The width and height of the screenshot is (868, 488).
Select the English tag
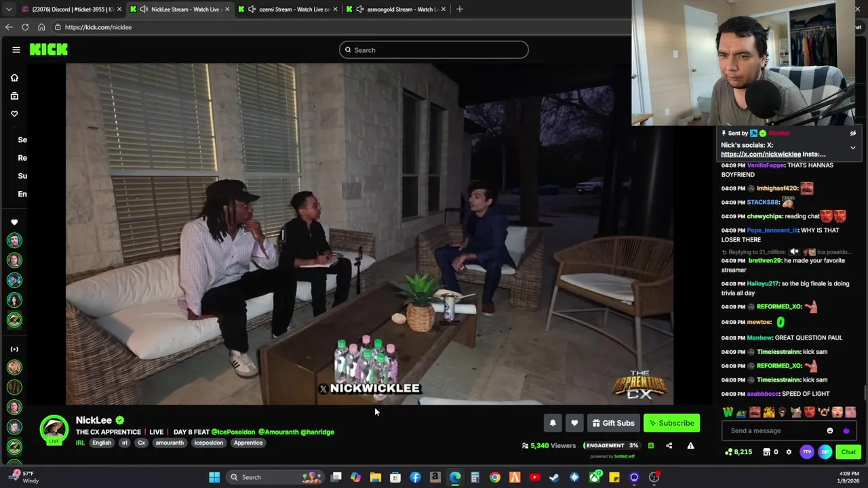tap(102, 443)
